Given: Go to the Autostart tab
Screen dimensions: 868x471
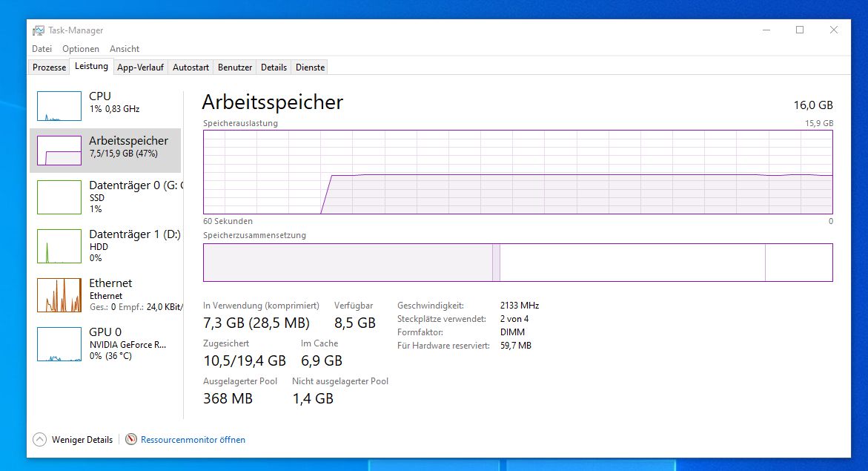Looking at the screenshot, I should point(191,67).
